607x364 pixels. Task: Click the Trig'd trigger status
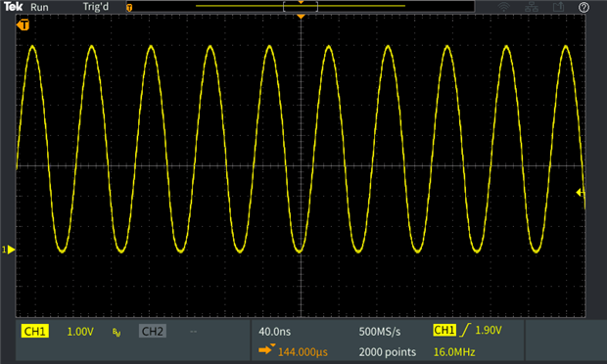(x=96, y=7)
